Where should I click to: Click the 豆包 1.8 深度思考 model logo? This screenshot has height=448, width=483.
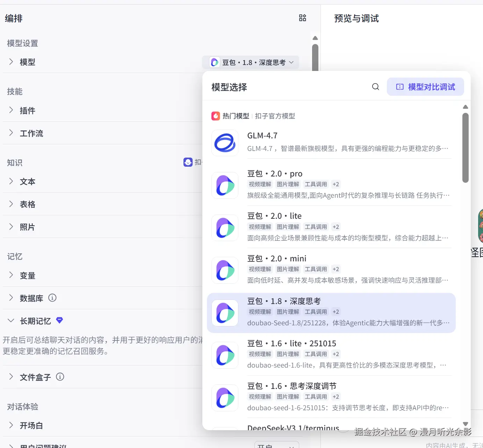point(225,313)
